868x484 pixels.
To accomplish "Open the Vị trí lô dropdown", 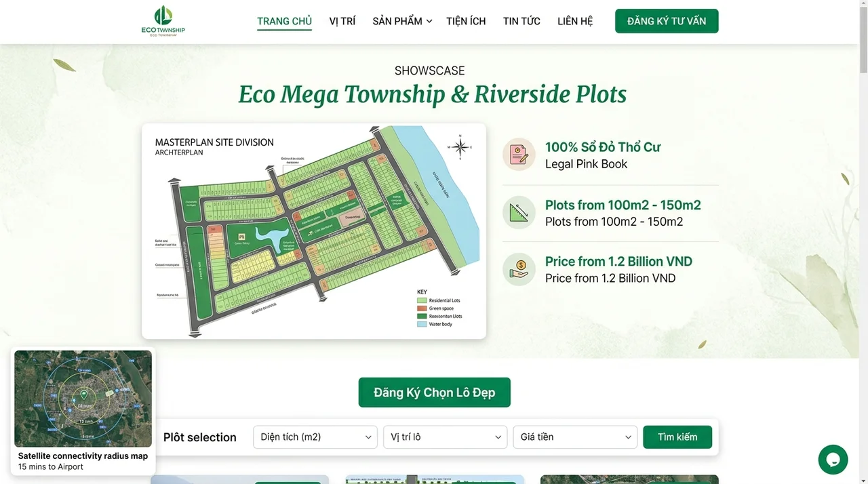I will coord(446,437).
